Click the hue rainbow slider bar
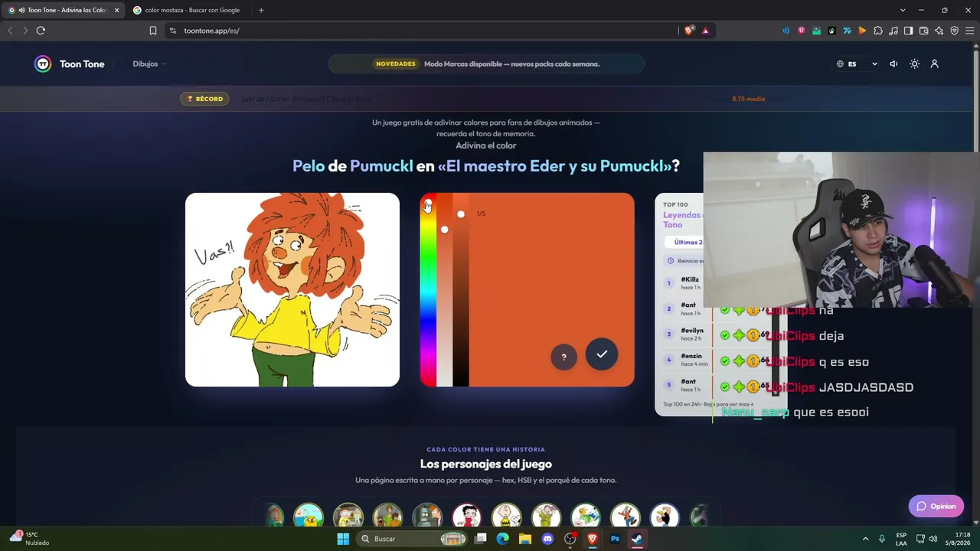 [x=428, y=291]
